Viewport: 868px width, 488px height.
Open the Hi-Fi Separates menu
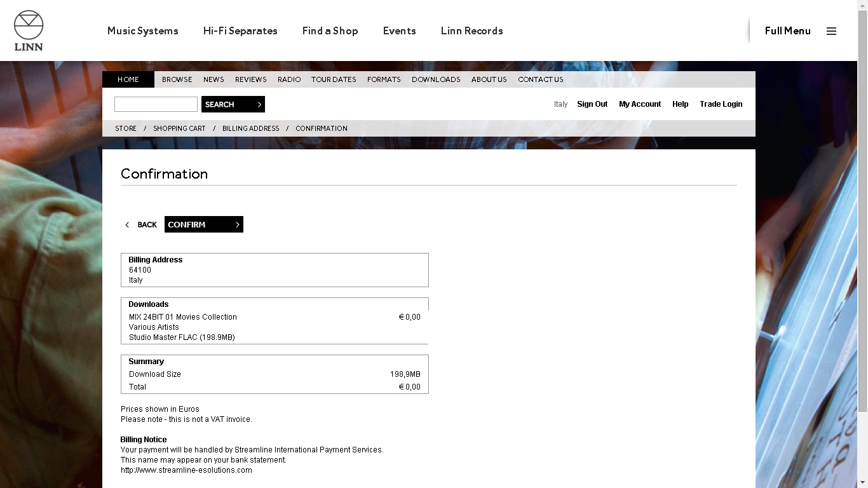point(240,30)
